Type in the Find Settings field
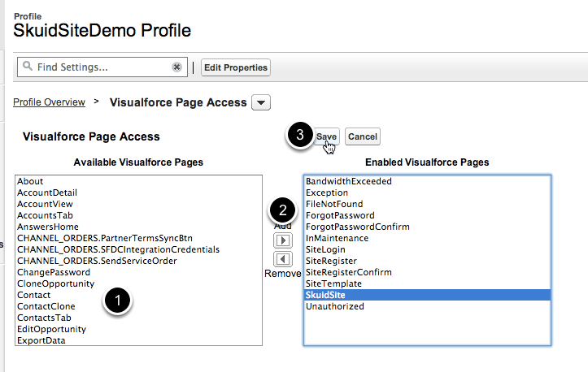Viewport: 588px width, 372px height. [98, 67]
